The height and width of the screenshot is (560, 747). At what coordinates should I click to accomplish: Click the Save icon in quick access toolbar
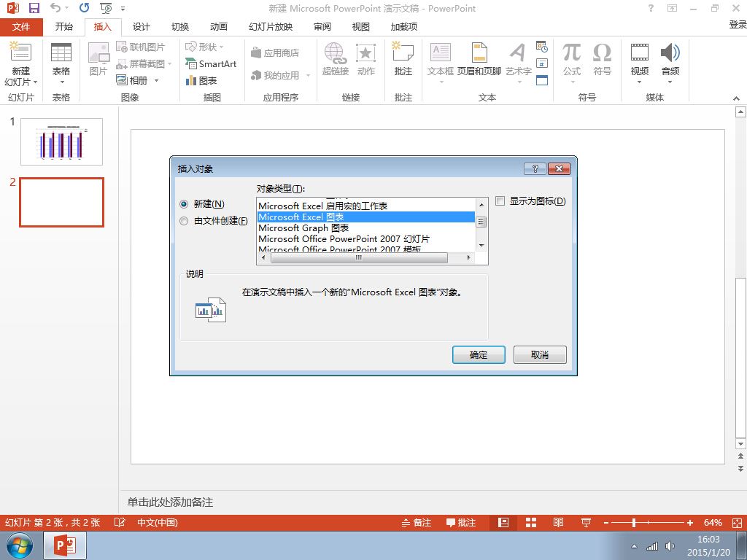coord(34,8)
